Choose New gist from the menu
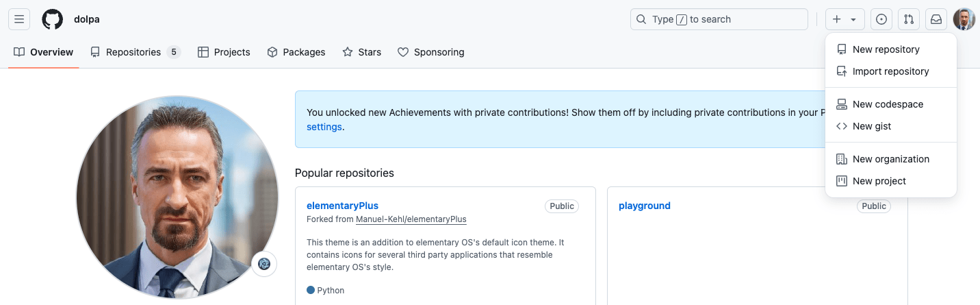The image size is (980, 305). tap(871, 126)
